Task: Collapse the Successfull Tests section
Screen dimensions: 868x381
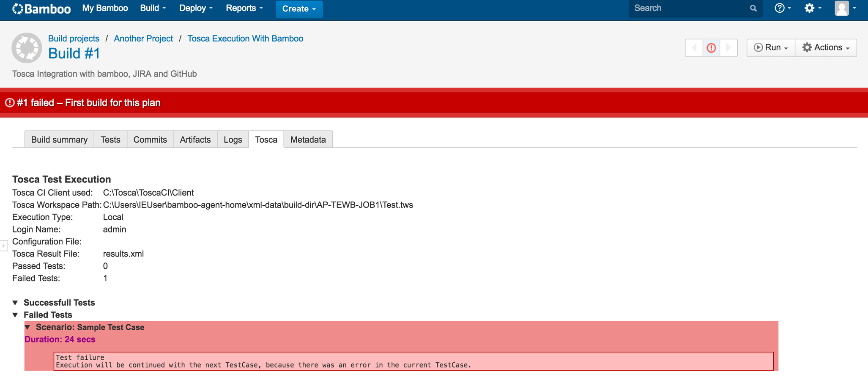Action: point(15,303)
